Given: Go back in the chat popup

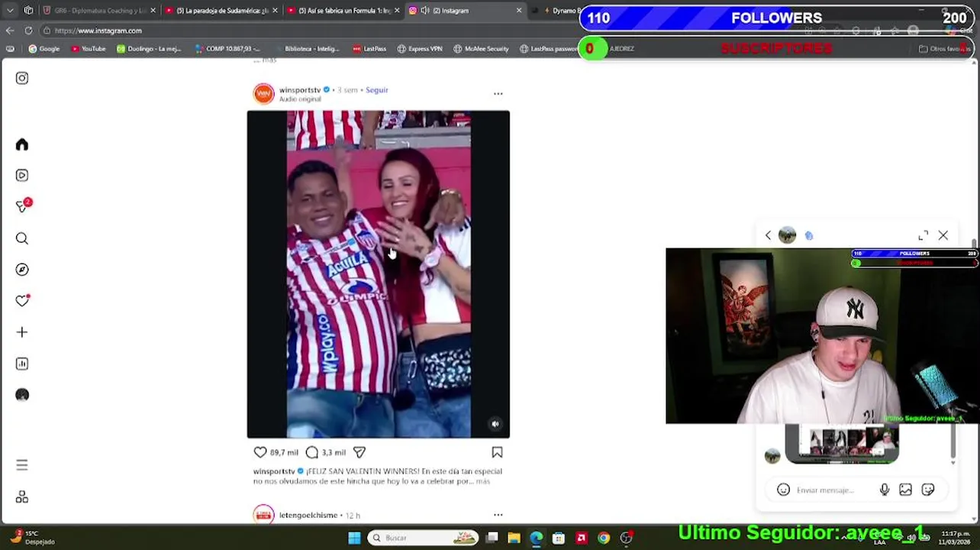Looking at the screenshot, I should tap(769, 235).
